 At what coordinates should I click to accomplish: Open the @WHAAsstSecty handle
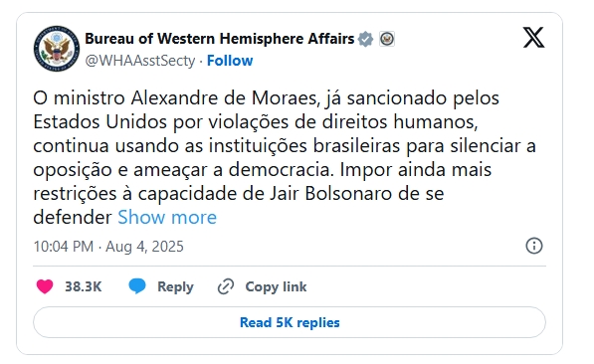click(x=140, y=61)
